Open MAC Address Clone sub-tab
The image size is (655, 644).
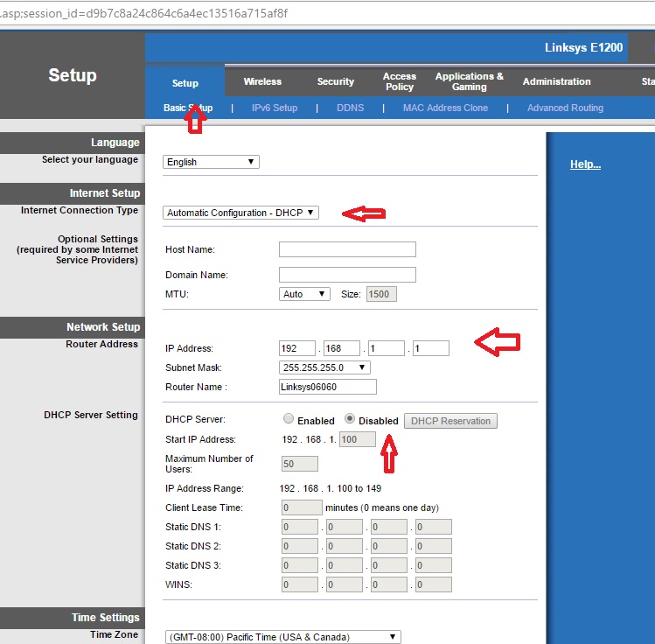click(x=445, y=108)
